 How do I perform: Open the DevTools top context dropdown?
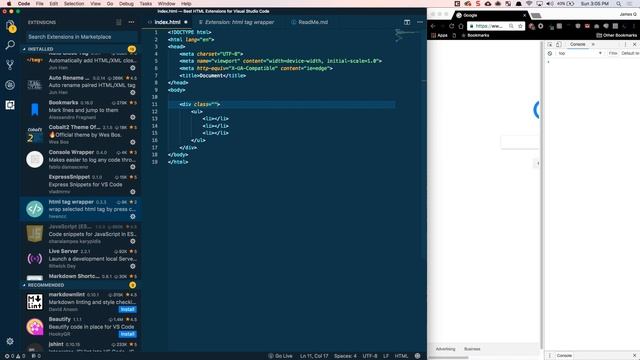tap(580, 53)
